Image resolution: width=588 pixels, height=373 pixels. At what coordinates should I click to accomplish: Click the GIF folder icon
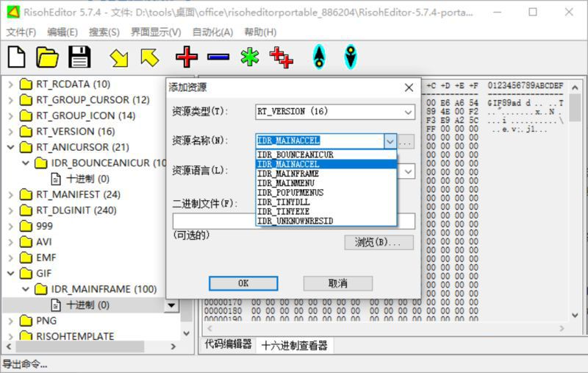pos(26,274)
